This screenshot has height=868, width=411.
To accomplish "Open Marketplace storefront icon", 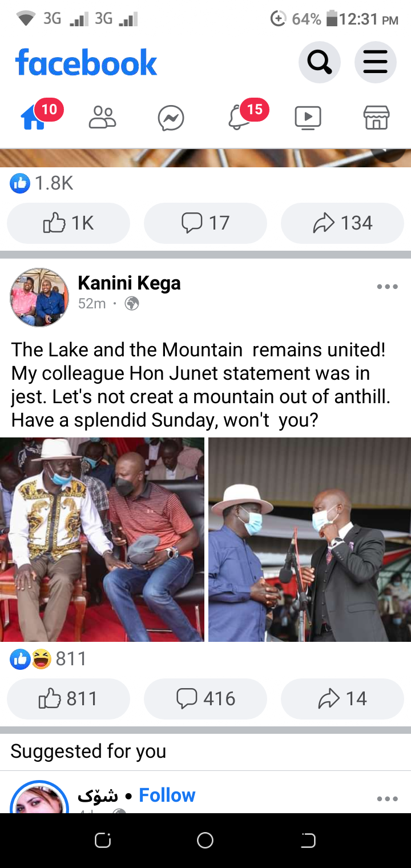I will click(x=377, y=118).
